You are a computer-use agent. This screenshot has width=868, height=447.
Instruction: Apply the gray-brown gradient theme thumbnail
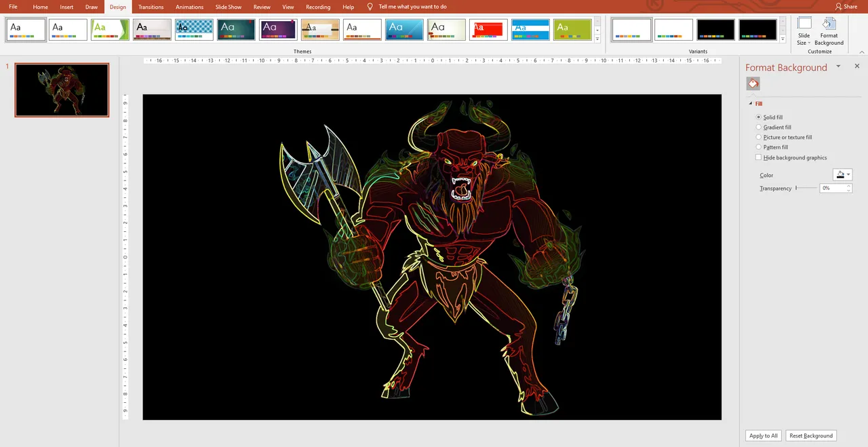(x=152, y=29)
